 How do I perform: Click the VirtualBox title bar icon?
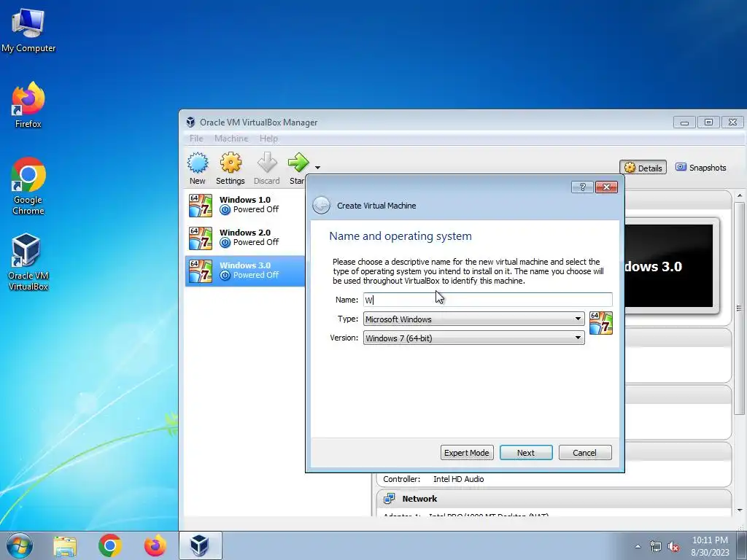point(190,122)
